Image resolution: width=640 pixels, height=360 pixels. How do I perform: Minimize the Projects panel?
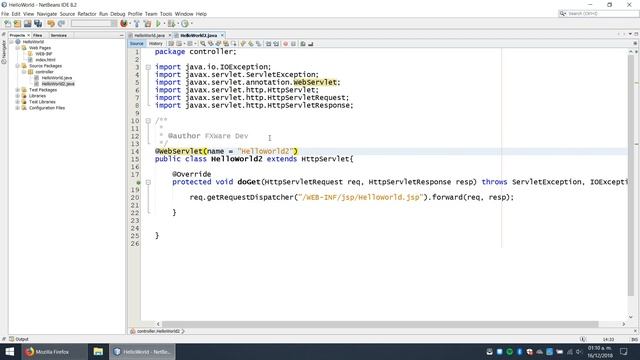coord(122,36)
